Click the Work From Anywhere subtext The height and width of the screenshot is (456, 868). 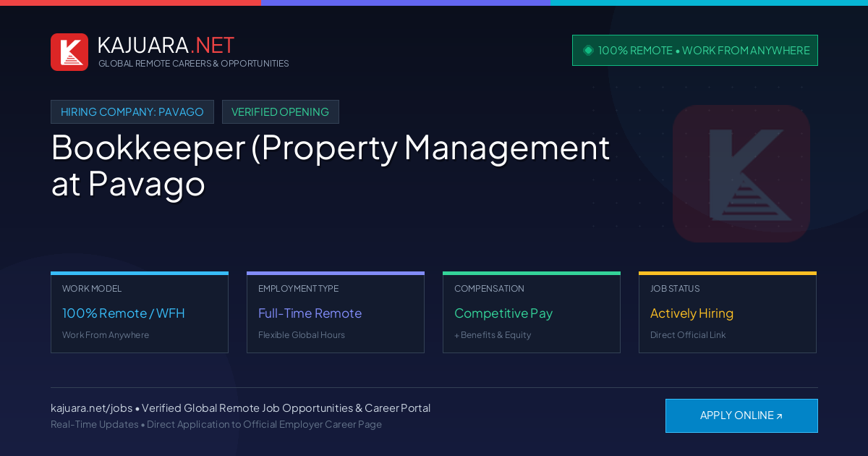(x=106, y=335)
